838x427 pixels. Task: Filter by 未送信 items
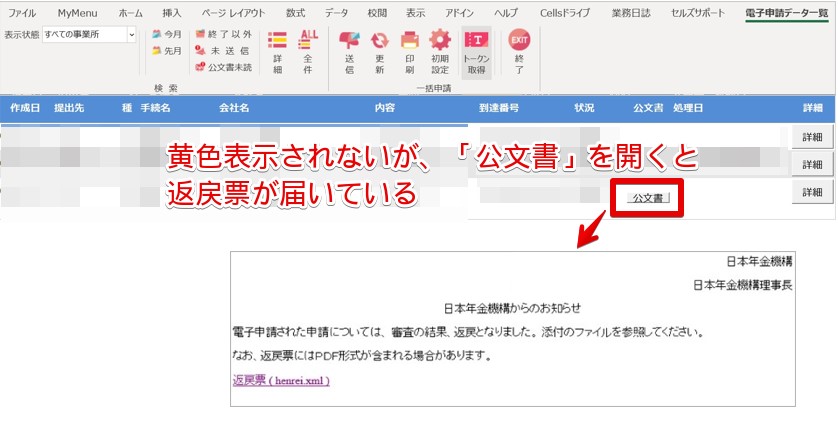(223, 51)
